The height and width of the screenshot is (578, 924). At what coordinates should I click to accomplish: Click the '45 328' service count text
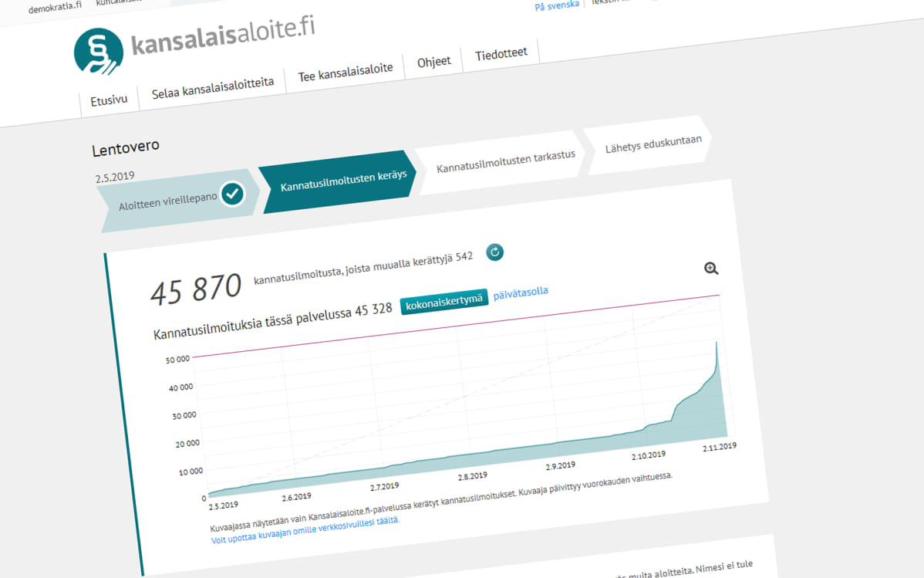(x=373, y=310)
